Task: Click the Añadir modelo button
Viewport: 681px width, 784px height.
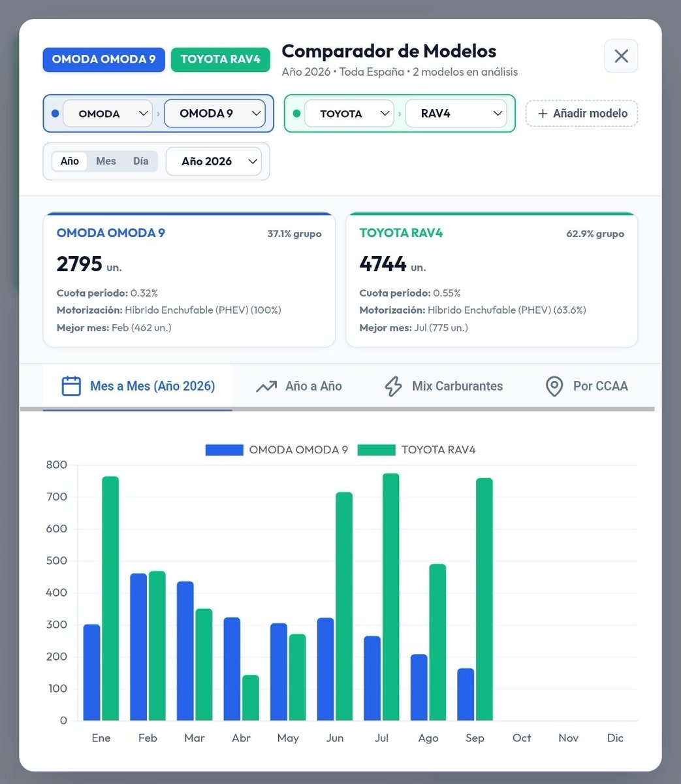Action: (x=582, y=114)
